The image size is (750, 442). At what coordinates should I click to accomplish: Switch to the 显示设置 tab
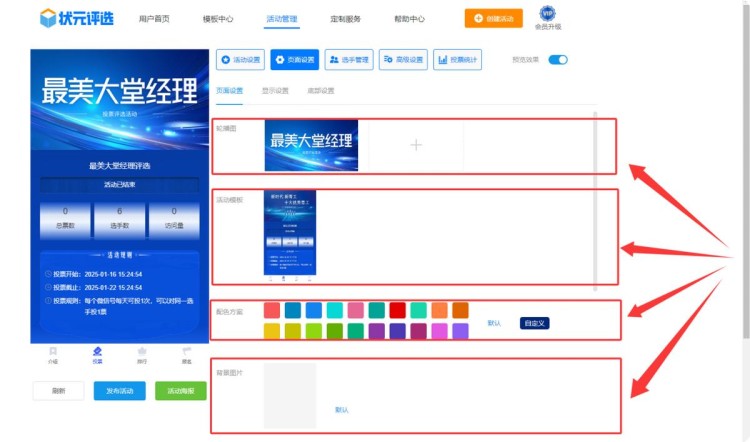[275, 91]
